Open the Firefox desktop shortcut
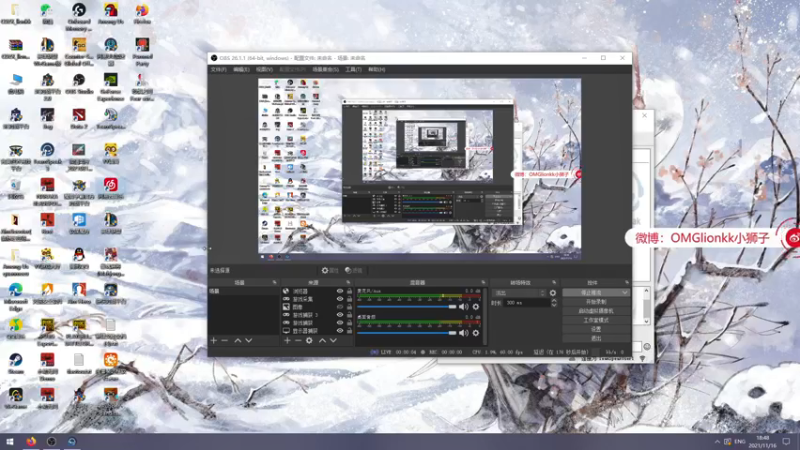The height and width of the screenshot is (450, 800). [x=142, y=14]
